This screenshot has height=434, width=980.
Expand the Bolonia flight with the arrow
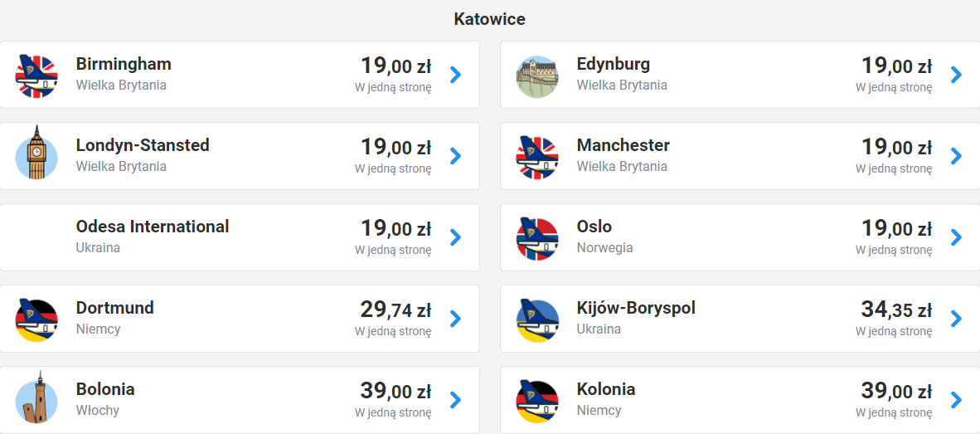(455, 400)
